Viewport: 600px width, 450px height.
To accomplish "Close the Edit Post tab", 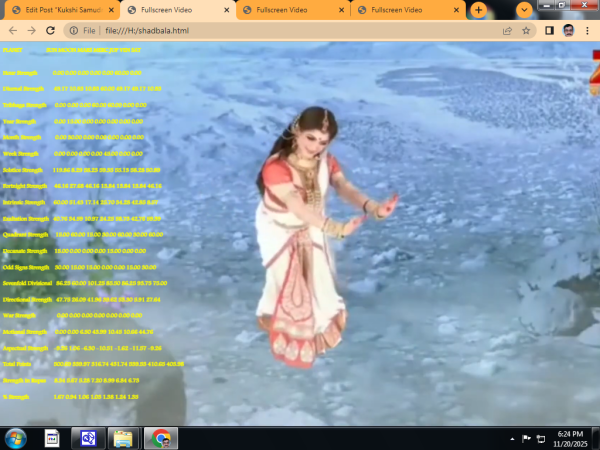I will click(113, 9).
